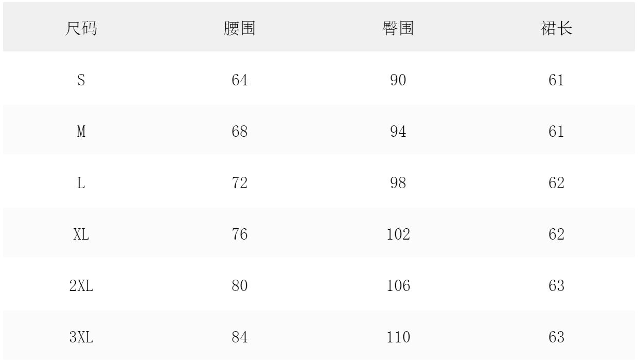Select the XL size row label
This screenshot has height=364, width=638.
coord(81,234)
